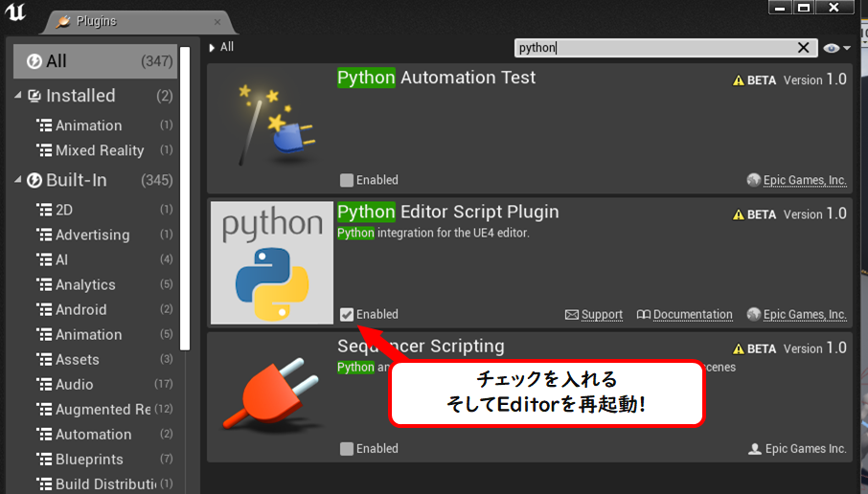
Task: Minimize the Plugins window
Action: (x=780, y=8)
